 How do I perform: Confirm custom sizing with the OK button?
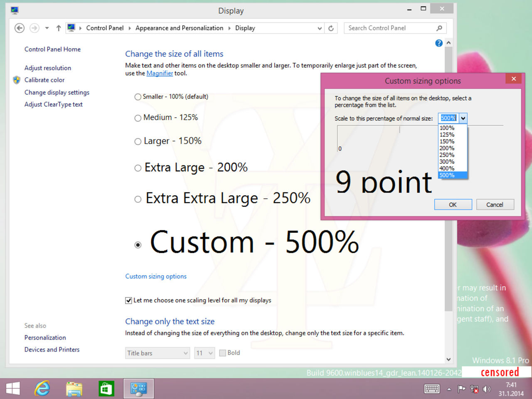click(x=453, y=204)
